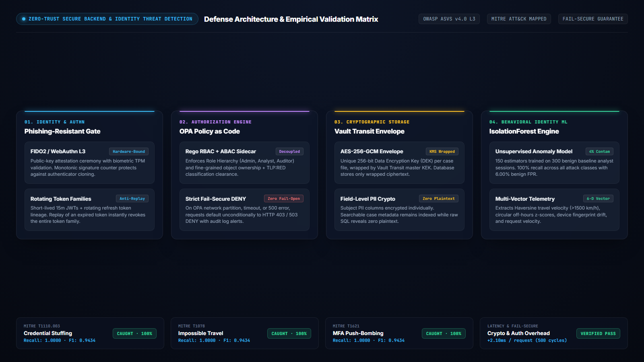
Task: Select the Rotating Token Families title
Action: pyautogui.click(x=61, y=199)
